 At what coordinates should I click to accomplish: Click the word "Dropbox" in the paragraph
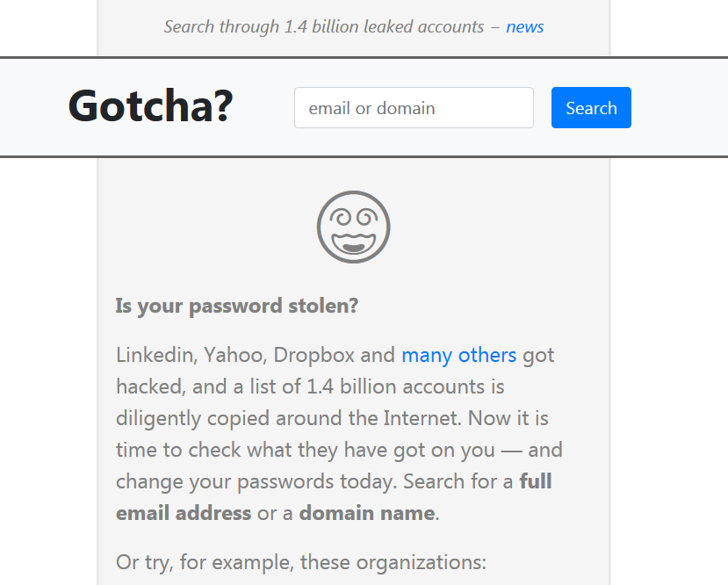pyautogui.click(x=314, y=356)
